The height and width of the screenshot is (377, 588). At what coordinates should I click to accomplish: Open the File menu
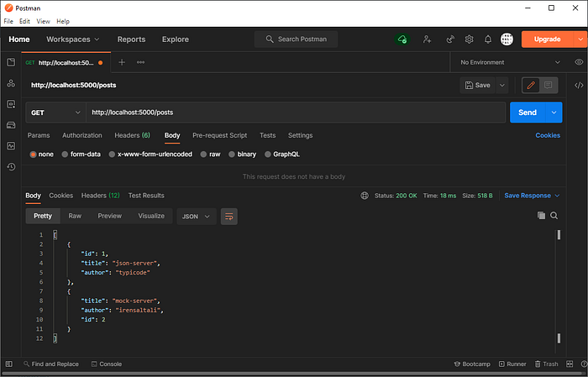tap(8, 21)
